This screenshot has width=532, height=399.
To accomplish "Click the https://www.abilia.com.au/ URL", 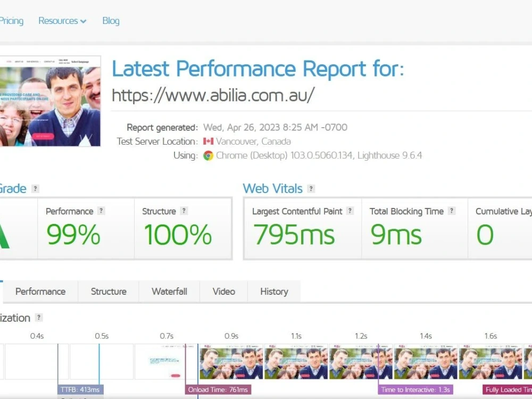I will [x=213, y=95].
